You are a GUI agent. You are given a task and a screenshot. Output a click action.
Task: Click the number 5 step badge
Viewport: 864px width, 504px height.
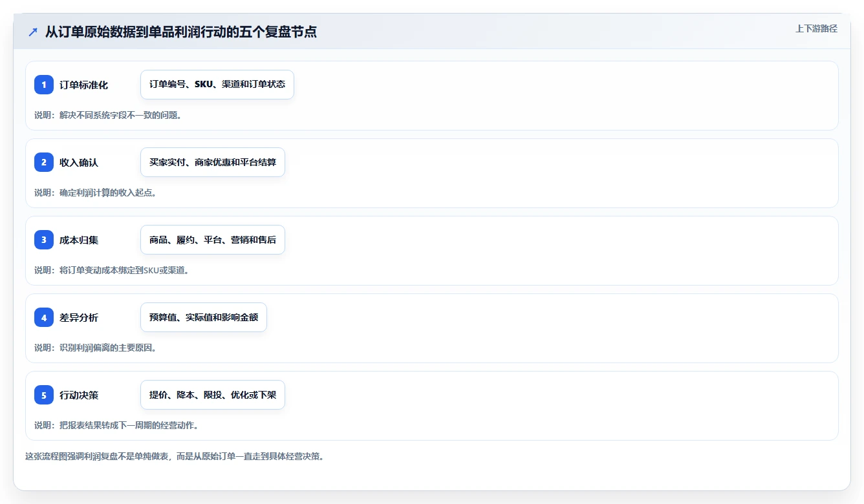point(44,395)
